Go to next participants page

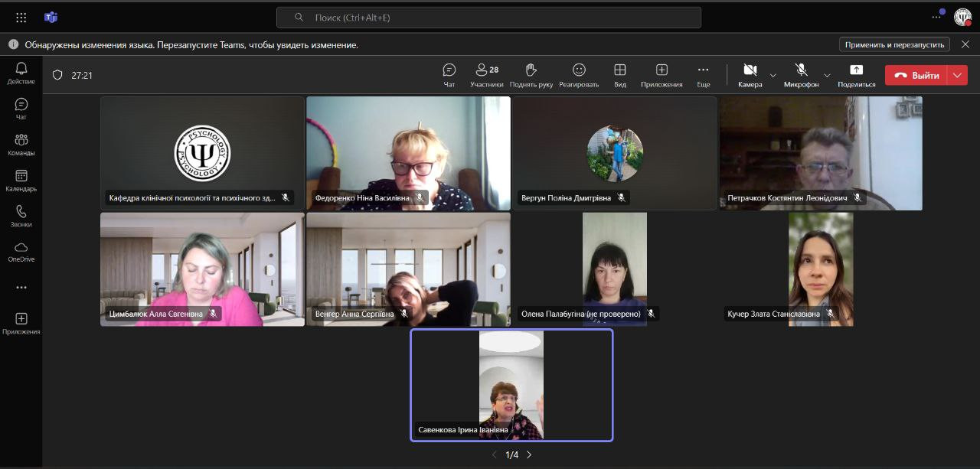529,454
